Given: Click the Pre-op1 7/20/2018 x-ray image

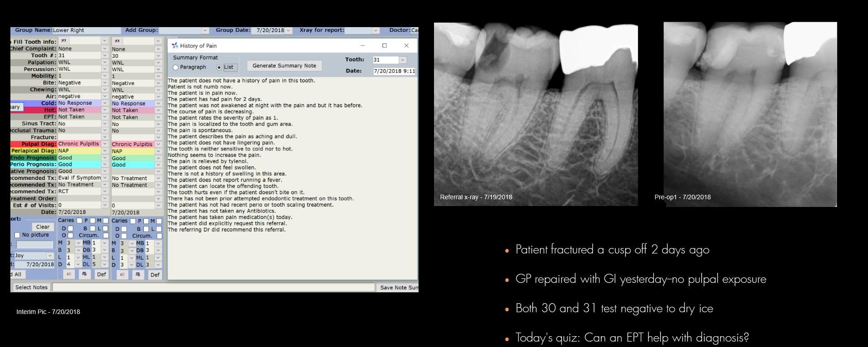Looking at the screenshot, I should pyautogui.click(x=750, y=114).
